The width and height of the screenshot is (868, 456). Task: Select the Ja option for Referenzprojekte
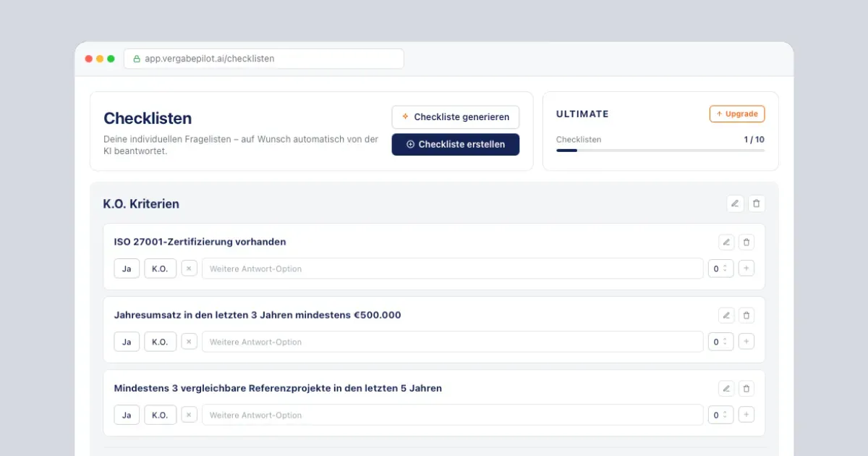click(x=127, y=415)
